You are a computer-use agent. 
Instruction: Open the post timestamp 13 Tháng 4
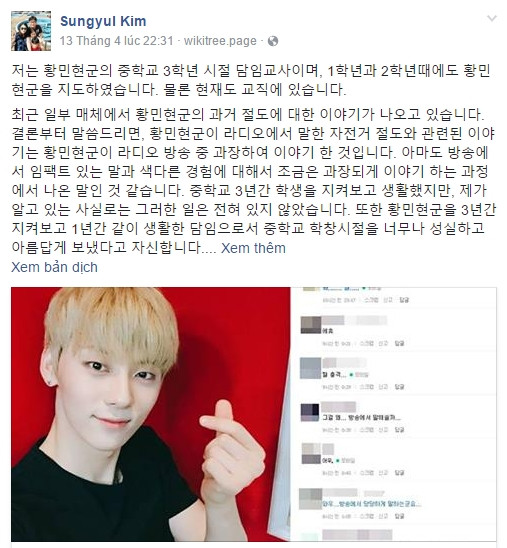pyautogui.click(x=116, y=41)
